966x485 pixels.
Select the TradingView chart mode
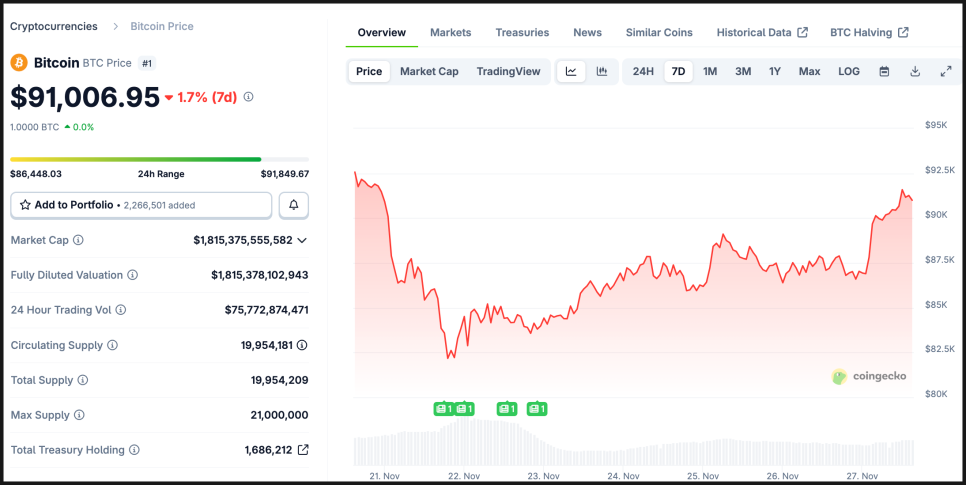point(508,71)
